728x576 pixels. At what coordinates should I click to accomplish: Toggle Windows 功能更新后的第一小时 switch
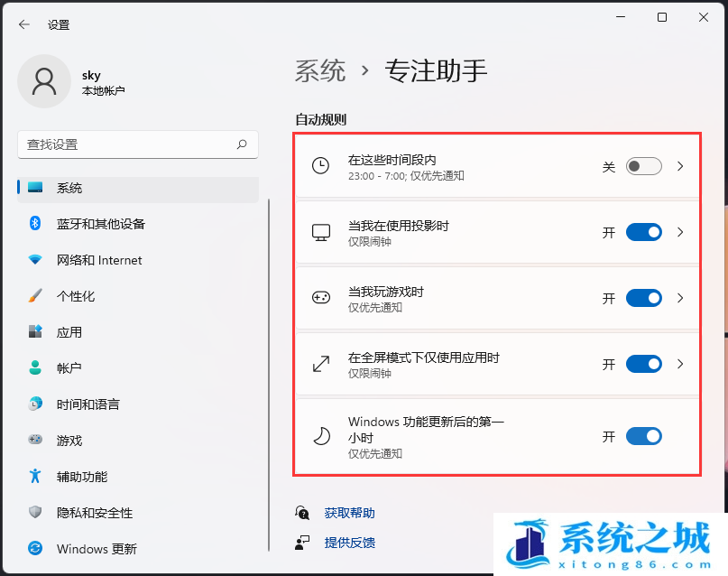tap(644, 436)
